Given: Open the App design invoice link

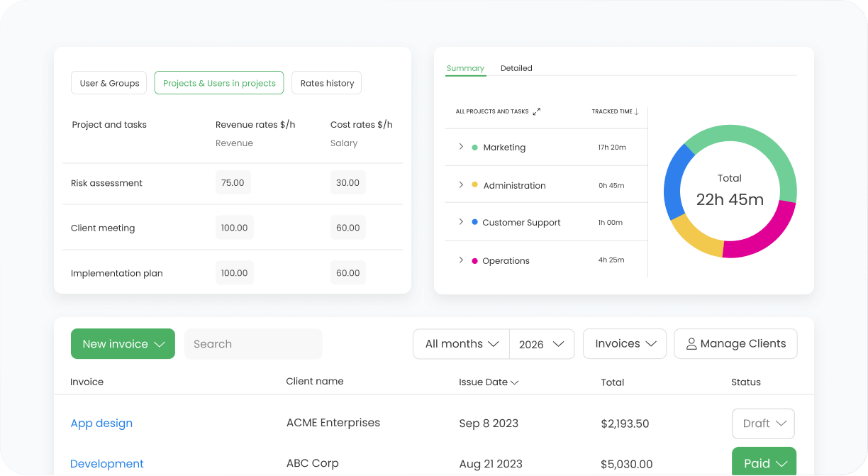Looking at the screenshot, I should pos(101,424).
